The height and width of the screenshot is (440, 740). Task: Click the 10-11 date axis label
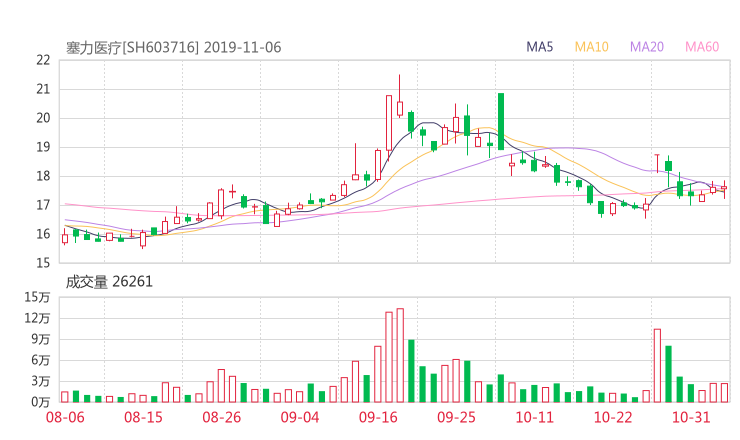tap(534, 417)
